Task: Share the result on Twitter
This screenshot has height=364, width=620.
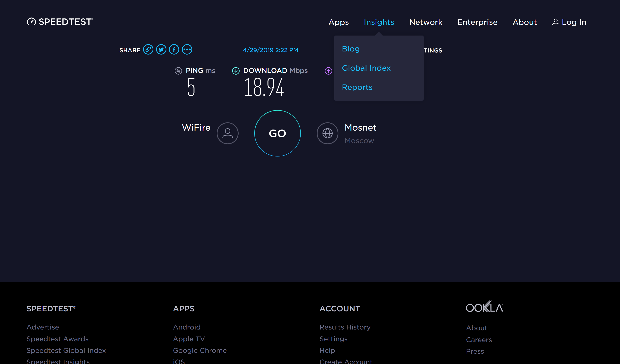Action: (161, 50)
